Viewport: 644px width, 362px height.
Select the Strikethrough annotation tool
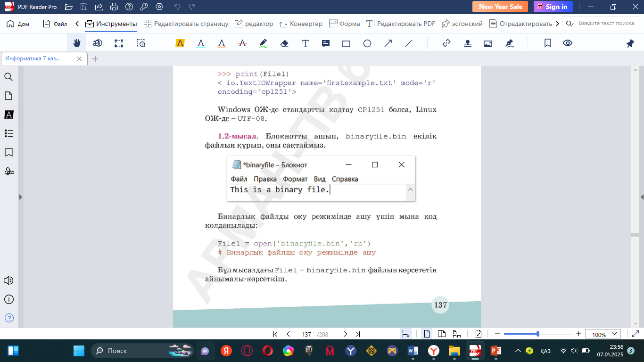(x=242, y=43)
